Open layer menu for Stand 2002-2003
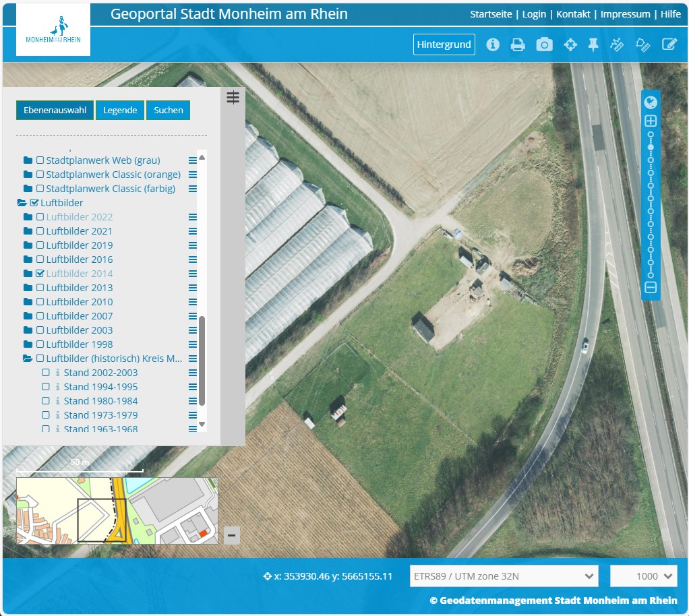Image resolution: width=689 pixels, height=616 pixels. tap(192, 373)
